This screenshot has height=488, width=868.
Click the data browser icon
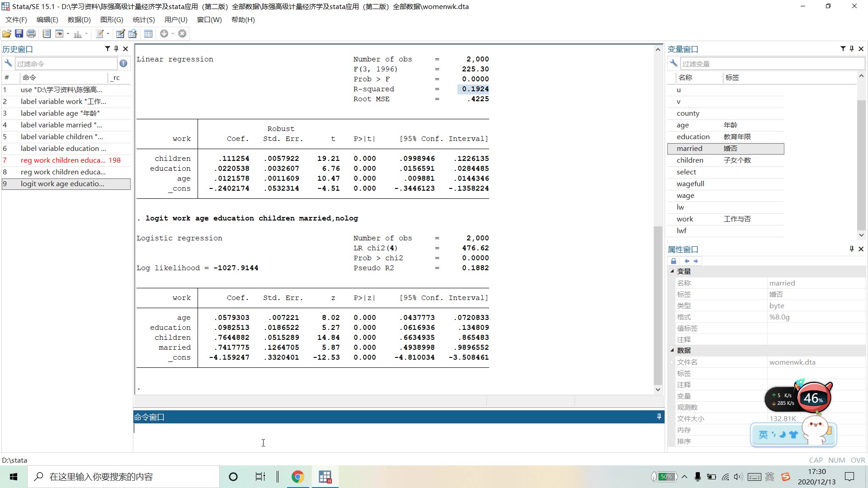point(133,33)
